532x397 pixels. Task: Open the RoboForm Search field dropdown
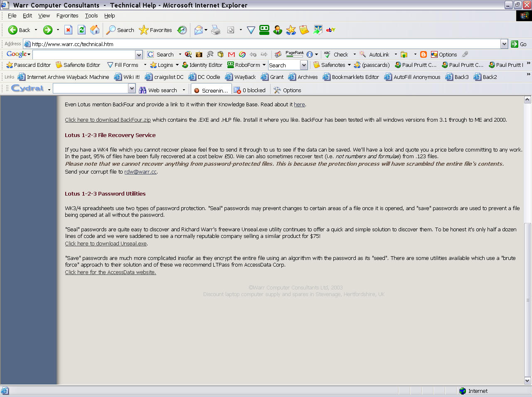(x=304, y=65)
